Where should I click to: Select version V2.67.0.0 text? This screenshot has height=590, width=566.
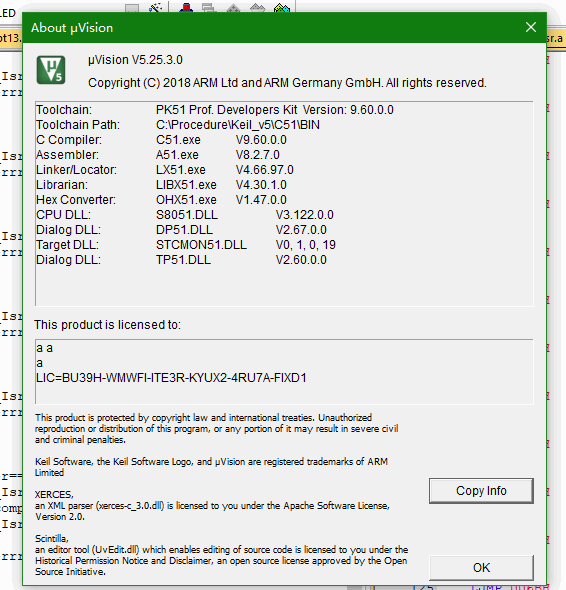click(x=301, y=230)
